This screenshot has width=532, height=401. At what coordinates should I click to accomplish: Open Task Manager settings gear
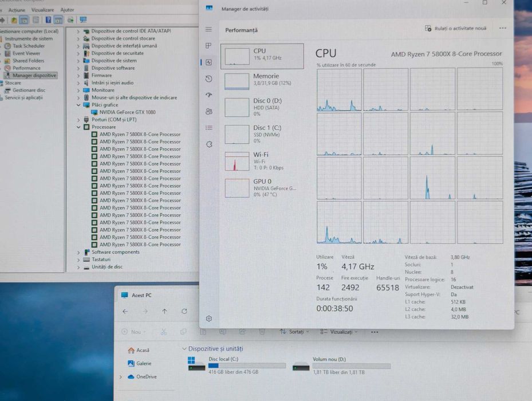pos(209,319)
